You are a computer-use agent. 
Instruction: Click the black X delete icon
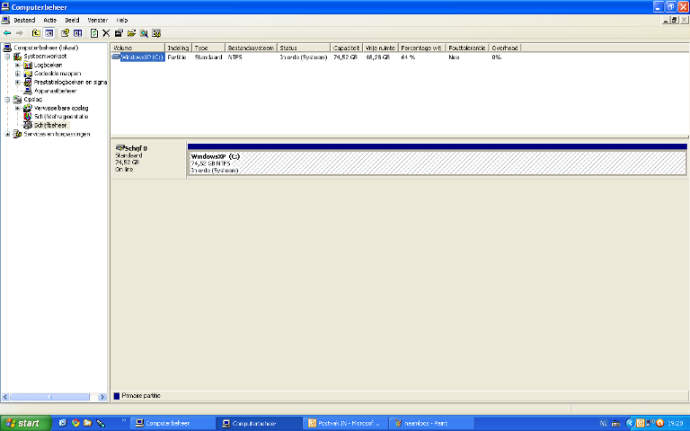tap(106, 33)
